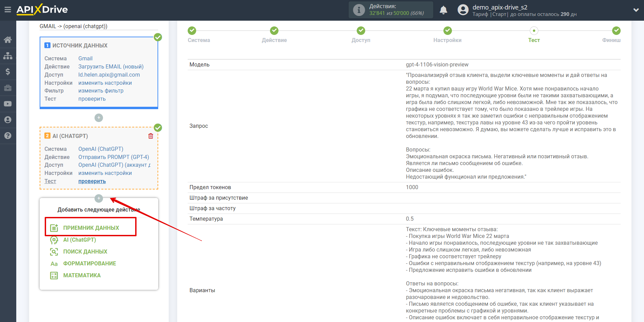Select МАТЕМАТИКА option
Image resolution: width=644 pixels, height=322 pixels.
point(82,275)
